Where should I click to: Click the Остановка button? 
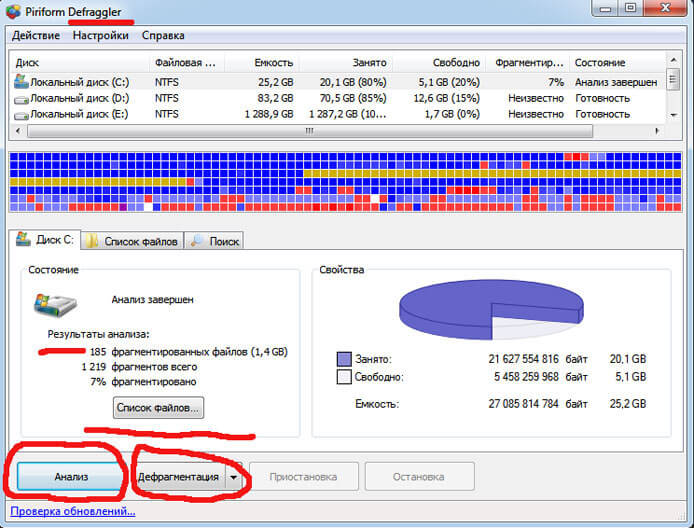click(419, 477)
